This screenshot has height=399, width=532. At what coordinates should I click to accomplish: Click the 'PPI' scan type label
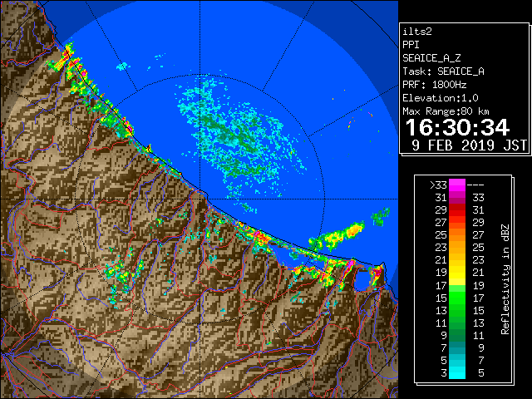tap(411, 45)
